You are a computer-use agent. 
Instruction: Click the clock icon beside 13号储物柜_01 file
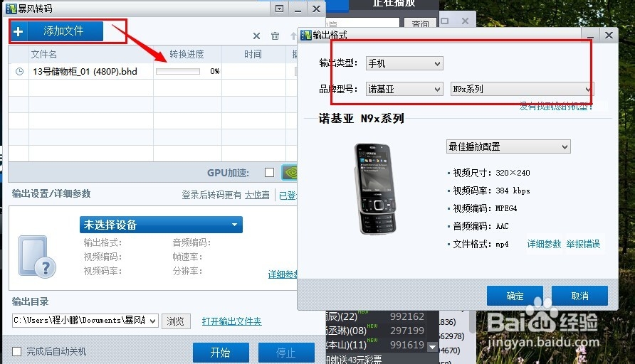pyautogui.click(x=19, y=72)
